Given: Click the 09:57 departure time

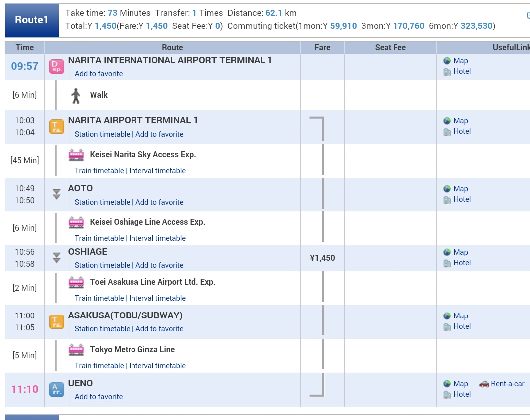Looking at the screenshot, I should pos(25,66).
